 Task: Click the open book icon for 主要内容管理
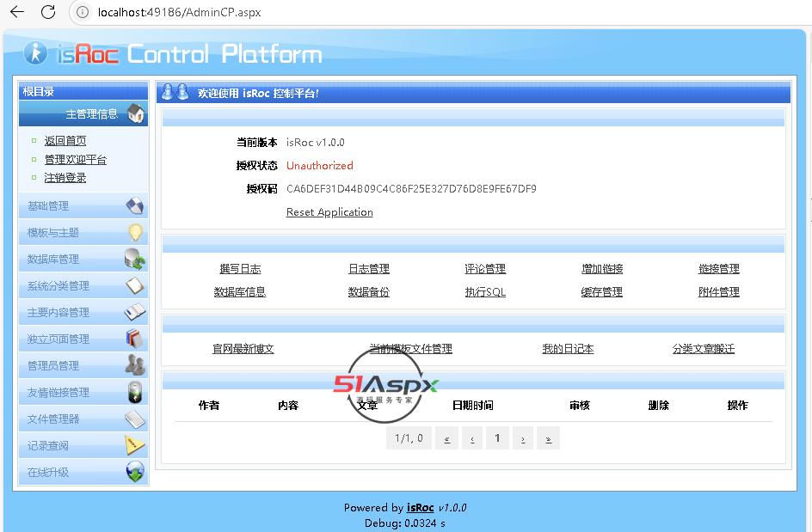(x=135, y=312)
